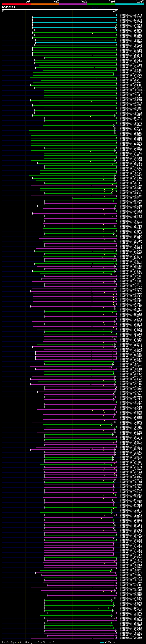The height and width of the screenshot is (644, 146).
Task: Open hit UniRef100_Q40949
Action: tap(131, 256)
